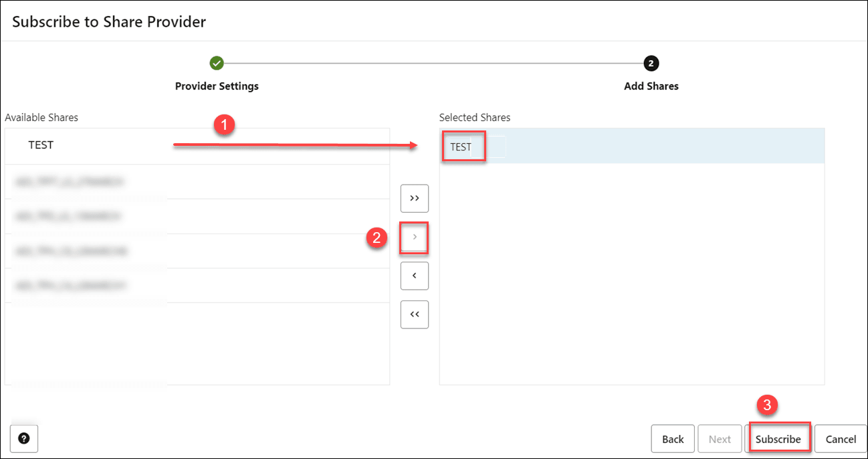Select TEST in the Available Shares list
868x459 pixels.
[x=41, y=145]
